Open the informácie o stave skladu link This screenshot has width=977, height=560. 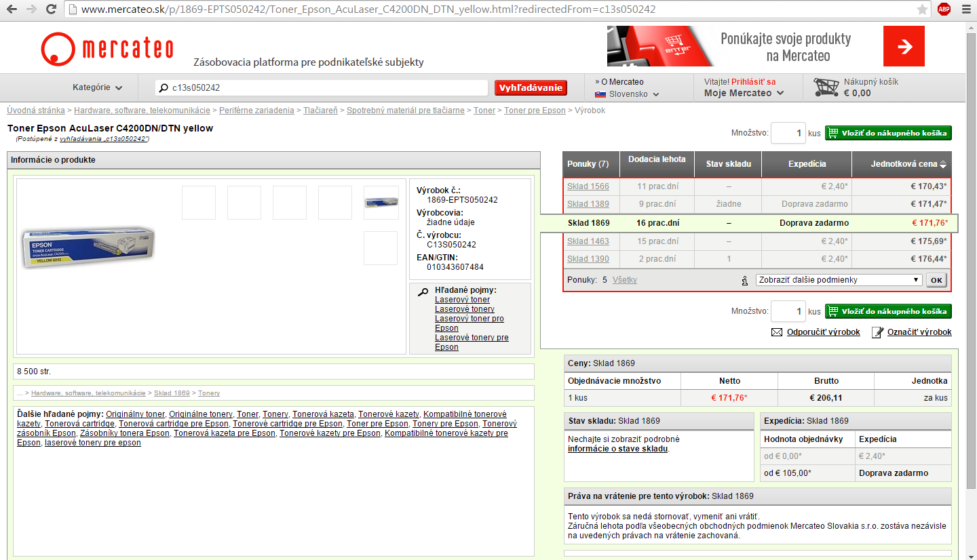617,449
